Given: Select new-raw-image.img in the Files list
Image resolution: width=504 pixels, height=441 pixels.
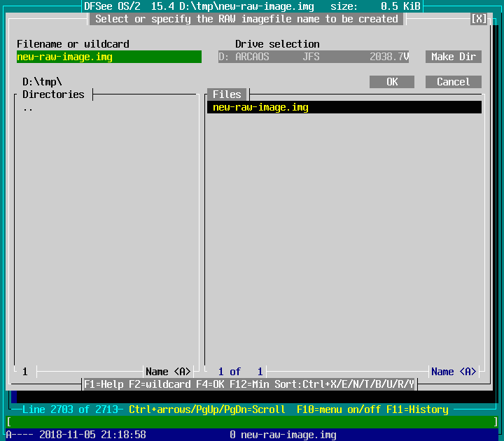Looking at the screenshot, I should [260, 107].
